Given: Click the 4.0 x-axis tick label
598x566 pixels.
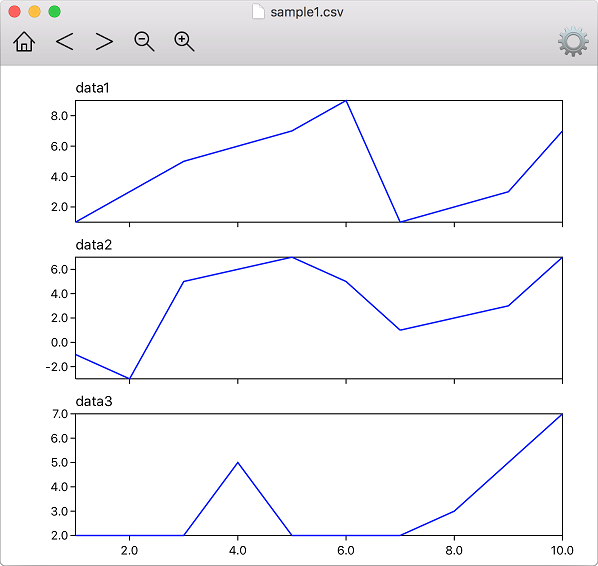Looking at the screenshot, I should tap(238, 551).
